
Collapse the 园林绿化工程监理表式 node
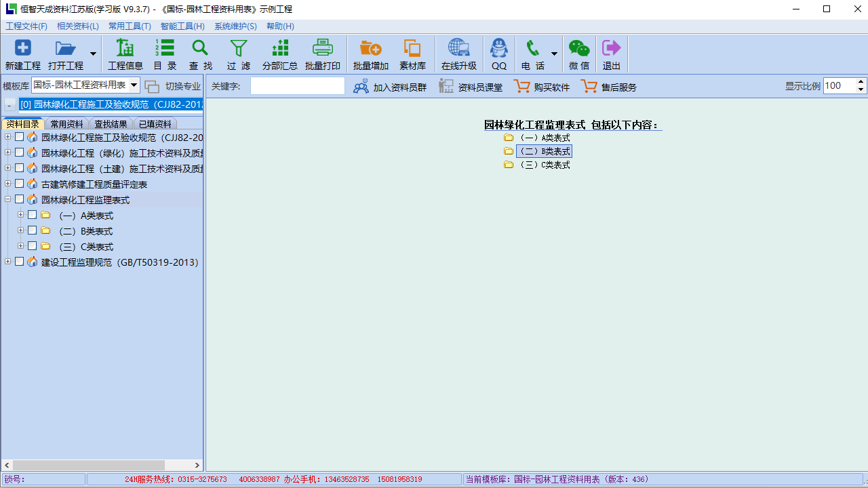point(7,199)
